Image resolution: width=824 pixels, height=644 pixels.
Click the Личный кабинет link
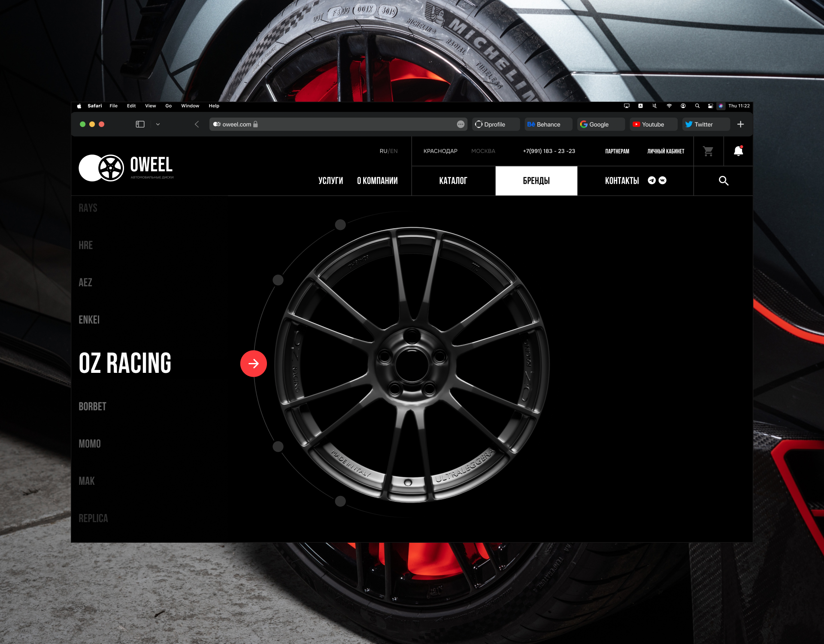666,151
